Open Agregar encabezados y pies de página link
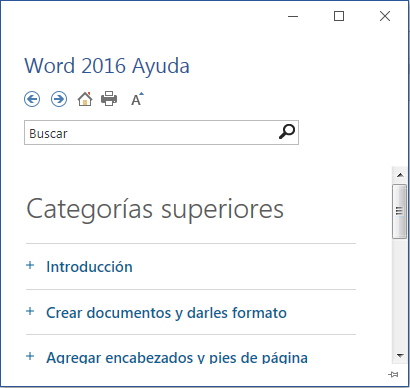The width and height of the screenshot is (410, 388). tap(177, 357)
